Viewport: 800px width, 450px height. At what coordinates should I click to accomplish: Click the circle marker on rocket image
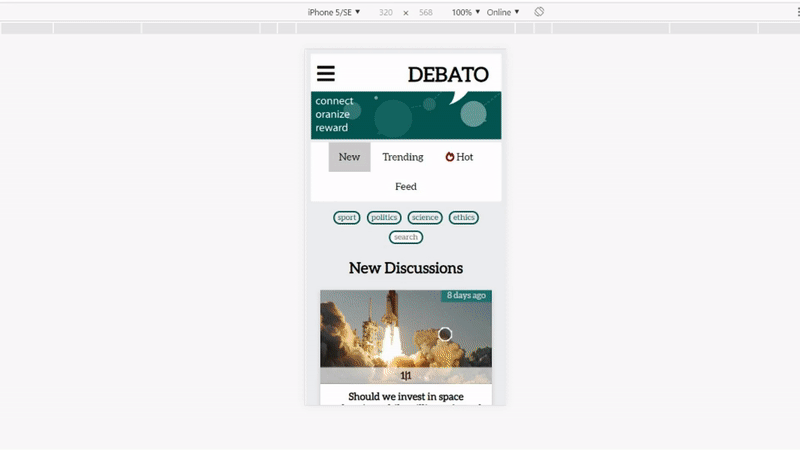point(445,334)
